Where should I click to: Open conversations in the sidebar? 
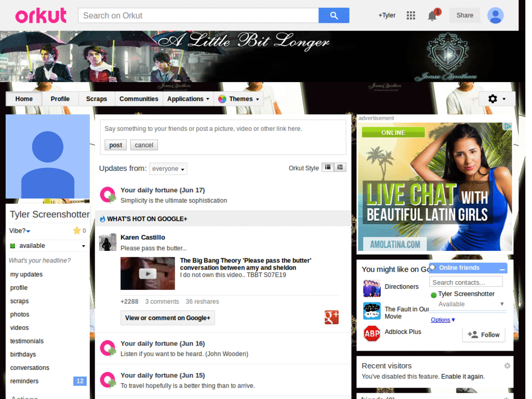pyautogui.click(x=30, y=368)
